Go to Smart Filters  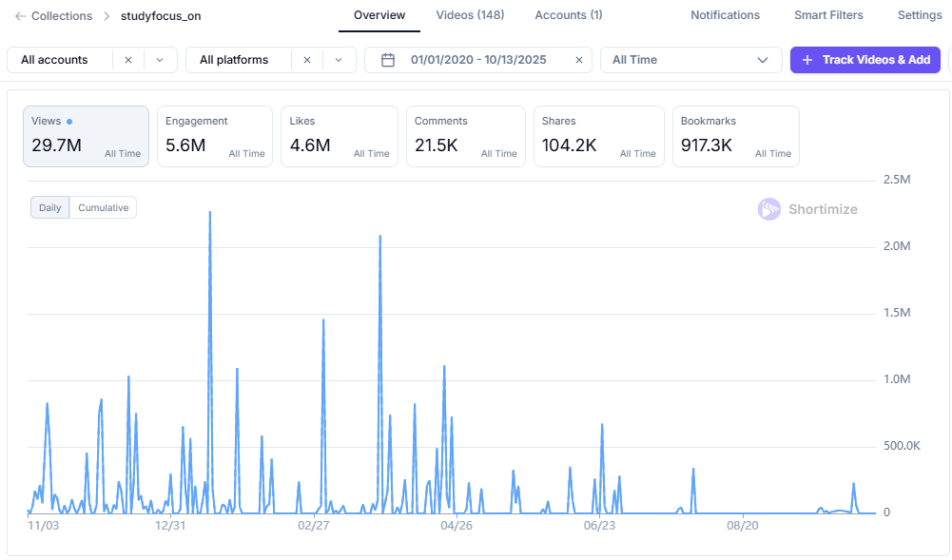coord(828,15)
